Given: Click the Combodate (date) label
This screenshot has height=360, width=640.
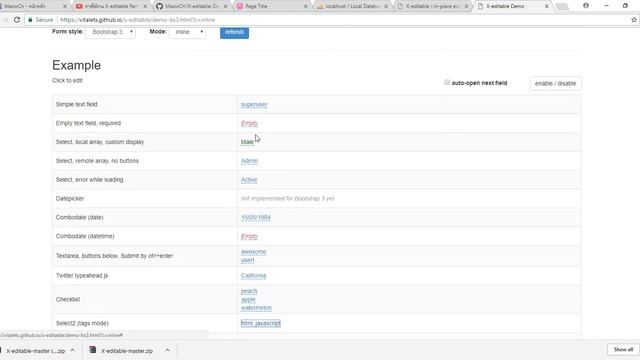Looking at the screenshot, I should pos(79,218).
